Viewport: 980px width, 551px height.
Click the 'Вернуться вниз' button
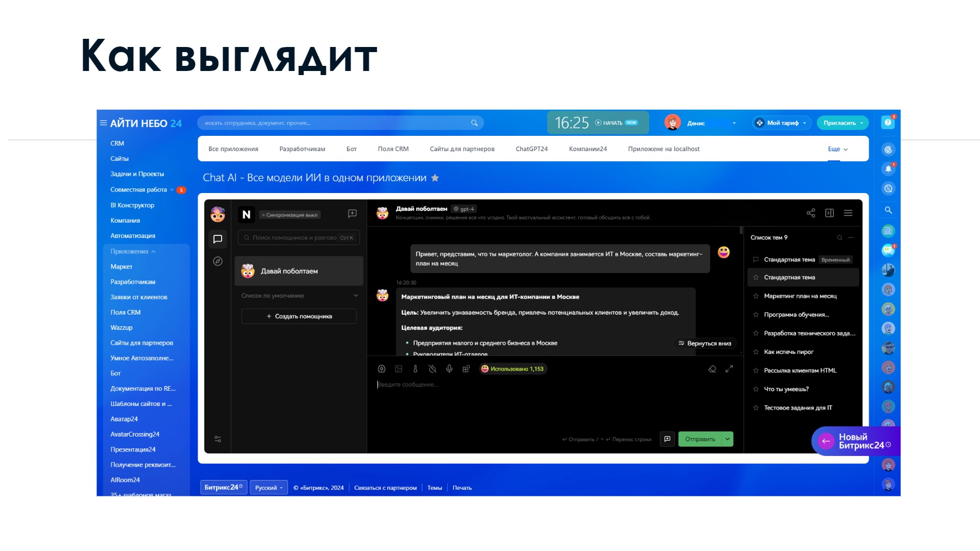[705, 343]
